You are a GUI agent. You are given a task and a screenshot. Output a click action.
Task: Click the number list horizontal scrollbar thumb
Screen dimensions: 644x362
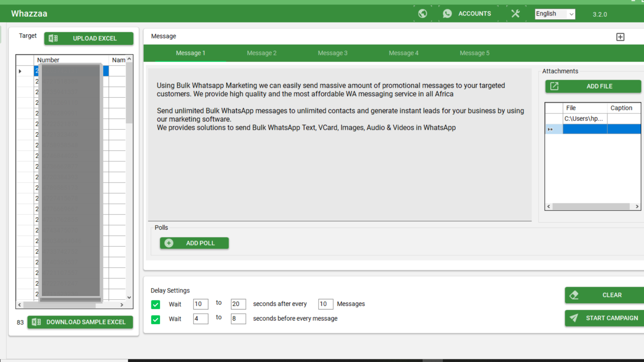[x=60, y=305]
